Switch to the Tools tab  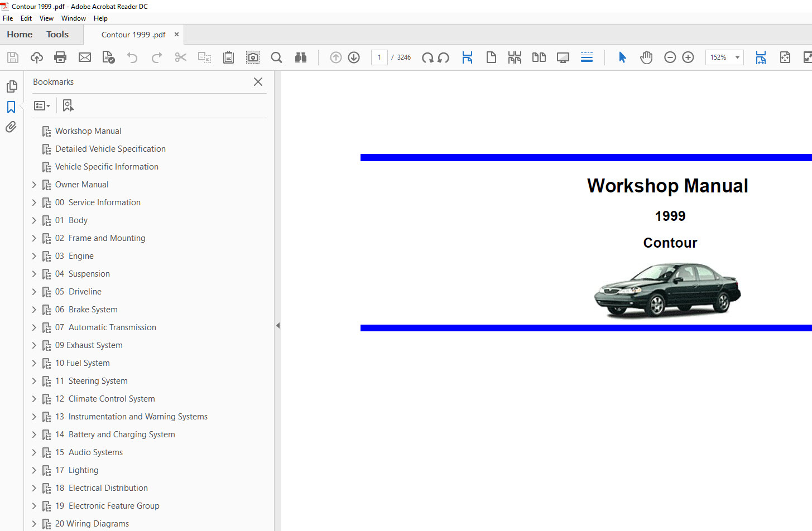click(x=57, y=35)
